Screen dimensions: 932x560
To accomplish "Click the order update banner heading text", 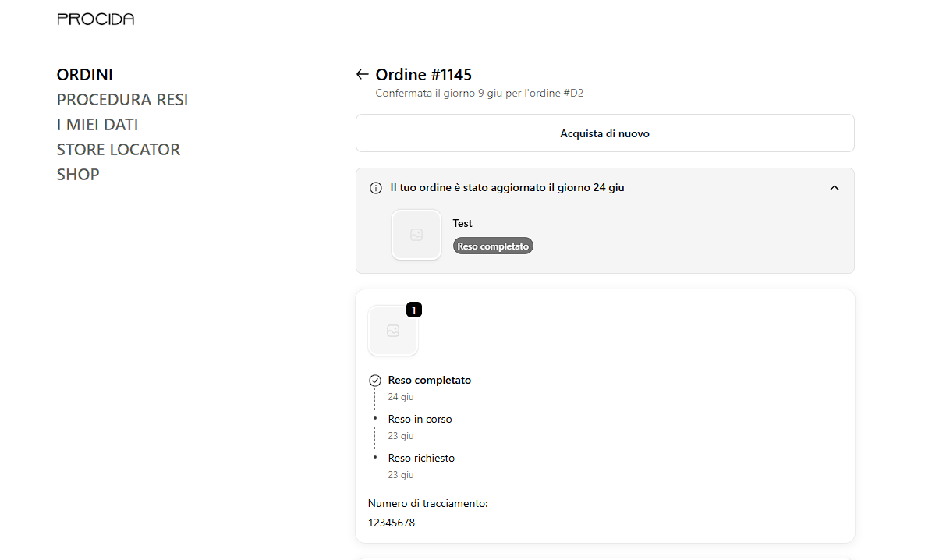I will pos(507,188).
